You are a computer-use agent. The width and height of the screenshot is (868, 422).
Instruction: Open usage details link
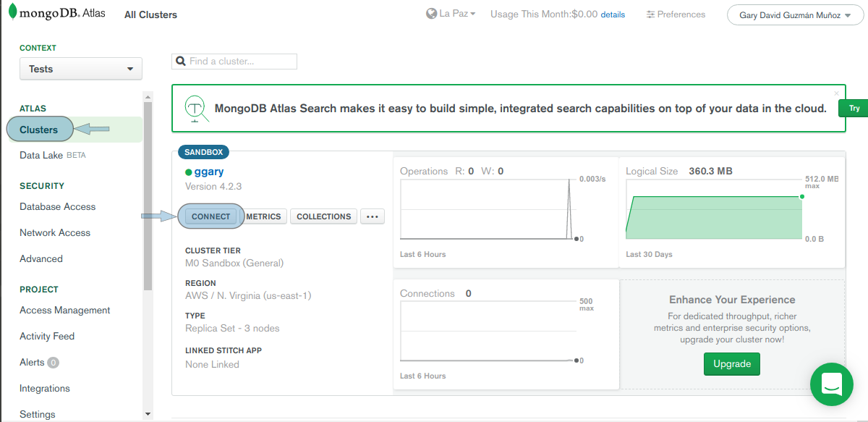(x=613, y=14)
